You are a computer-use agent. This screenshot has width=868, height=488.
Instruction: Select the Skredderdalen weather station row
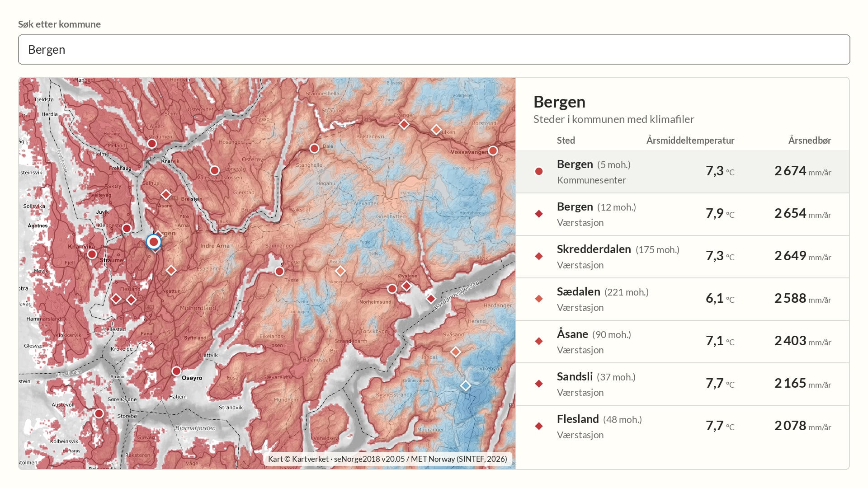pyautogui.click(x=683, y=257)
